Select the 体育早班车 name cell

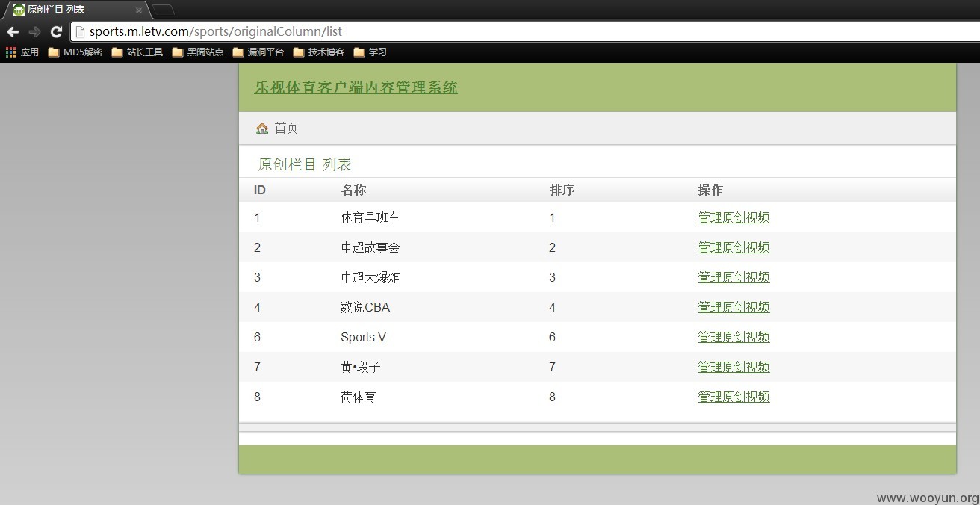pyautogui.click(x=370, y=217)
